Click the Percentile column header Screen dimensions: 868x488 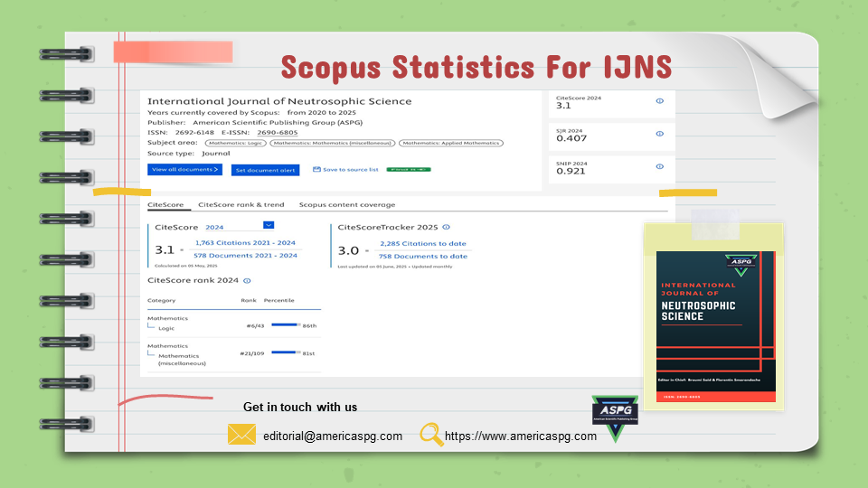279,300
